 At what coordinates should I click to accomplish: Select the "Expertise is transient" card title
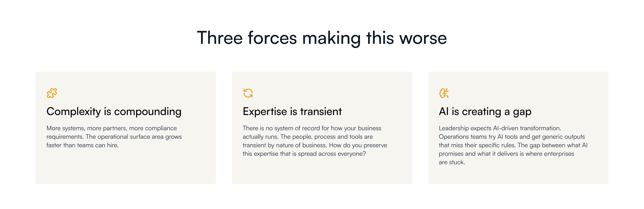coord(292,112)
